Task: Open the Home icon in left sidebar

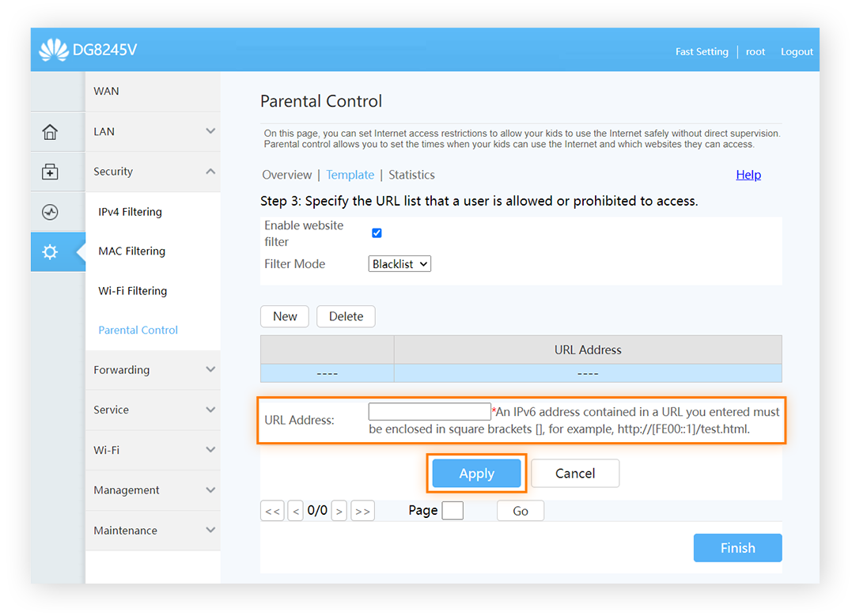Action: pyautogui.click(x=50, y=132)
